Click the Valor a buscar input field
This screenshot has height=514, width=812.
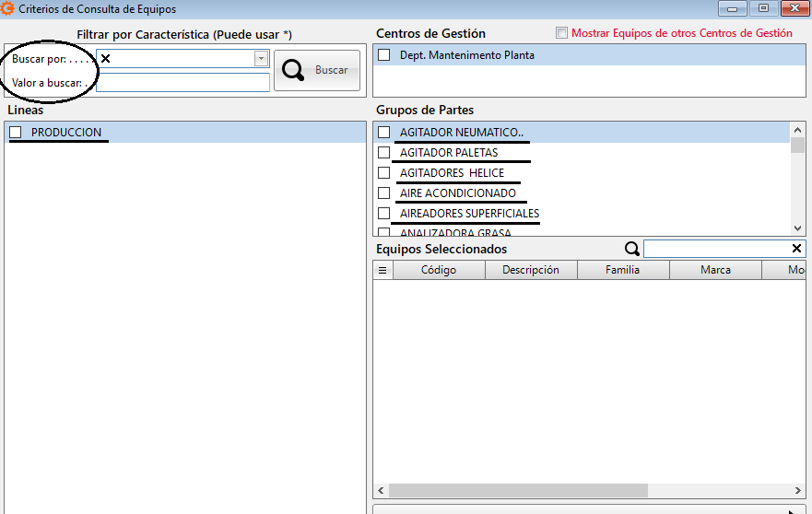(x=182, y=82)
